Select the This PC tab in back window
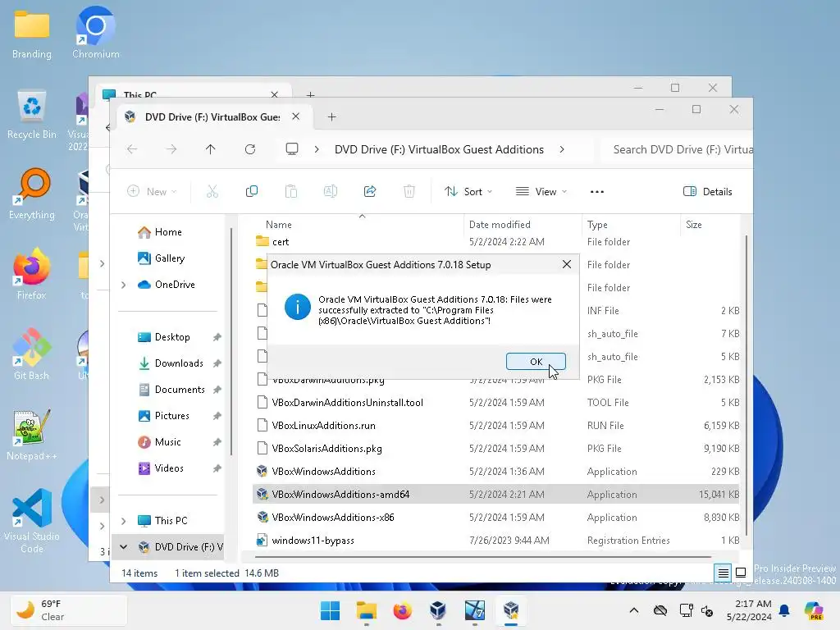Viewport: 840px width, 630px height. pos(140,94)
